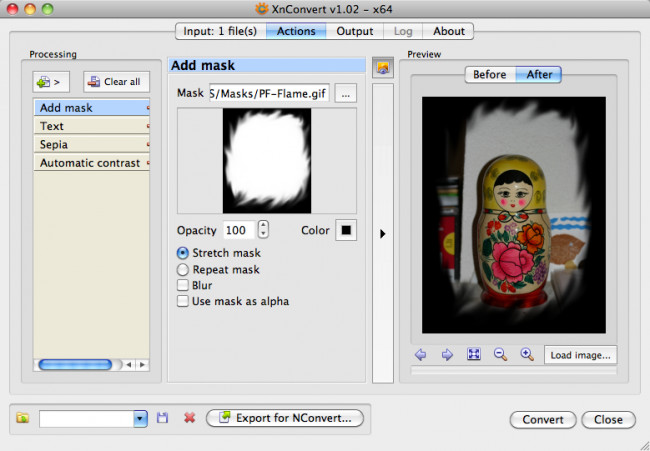Enable Use mask as alpha
Viewport: 650px width, 451px height.
point(183,301)
